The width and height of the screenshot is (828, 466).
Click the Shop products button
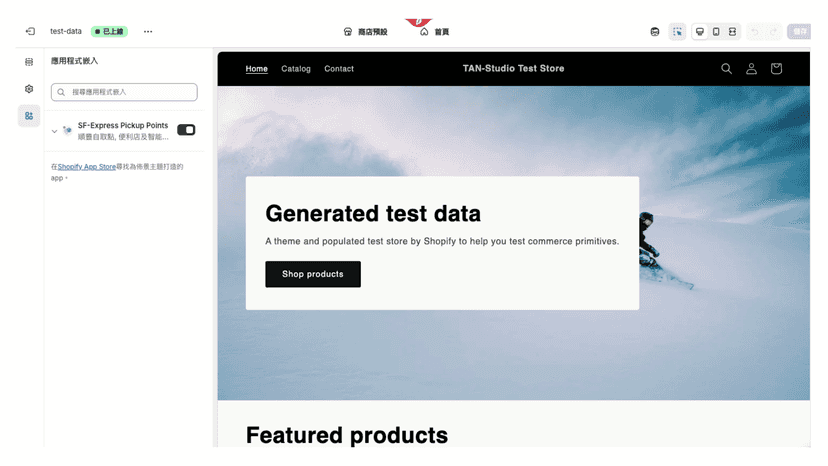(x=313, y=274)
